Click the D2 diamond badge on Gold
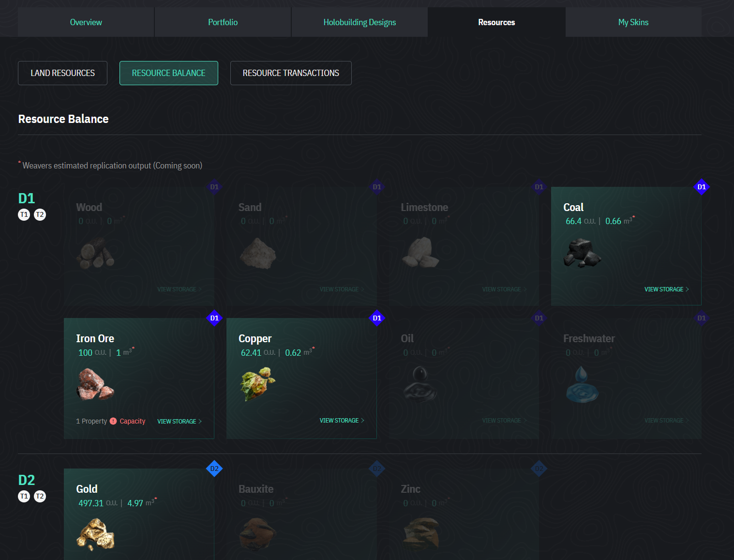 click(x=214, y=469)
